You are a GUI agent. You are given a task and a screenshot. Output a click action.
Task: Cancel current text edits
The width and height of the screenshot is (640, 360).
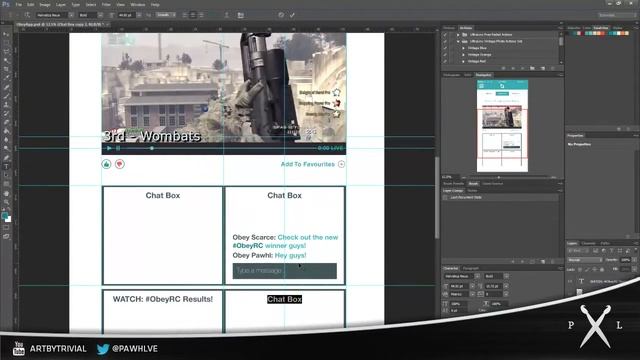point(281,15)
